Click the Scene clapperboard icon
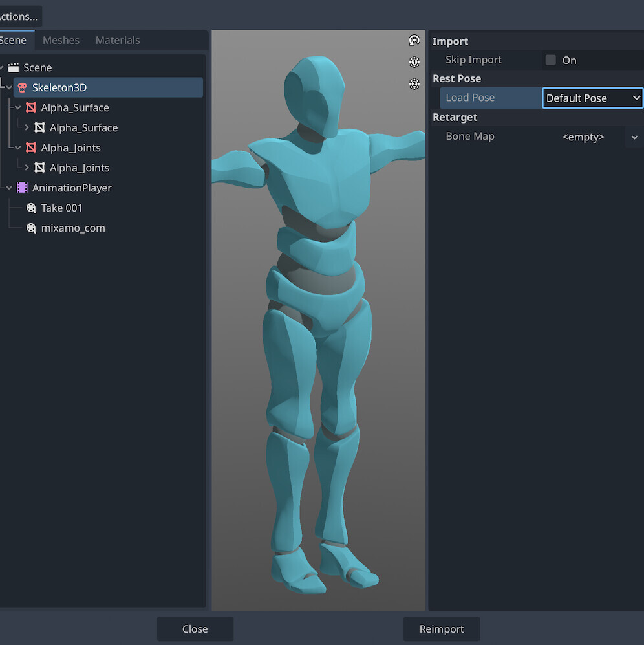The image size is (644, 645). (14, 67)
